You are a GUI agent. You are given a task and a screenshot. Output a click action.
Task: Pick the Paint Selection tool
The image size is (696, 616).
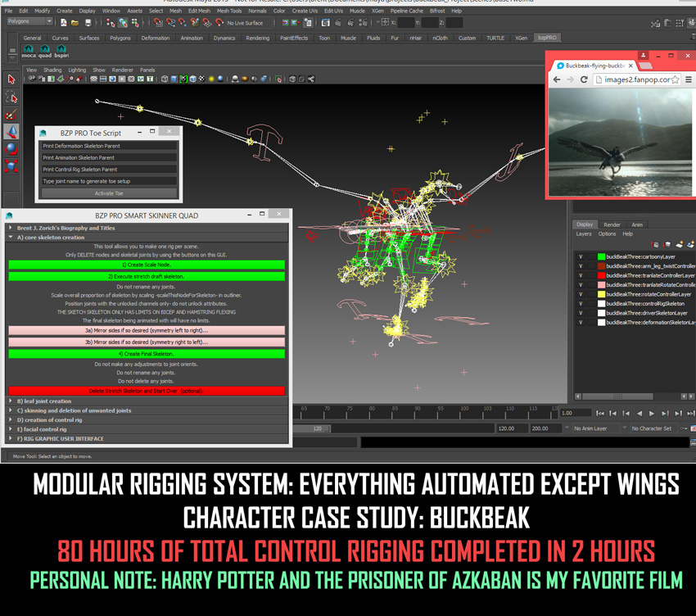click(11, 114)
